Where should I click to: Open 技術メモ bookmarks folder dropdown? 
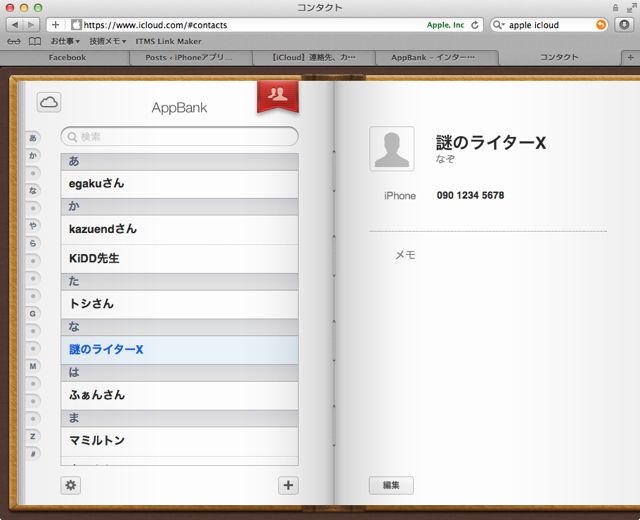pyautogui.click(x=108, y=41)
